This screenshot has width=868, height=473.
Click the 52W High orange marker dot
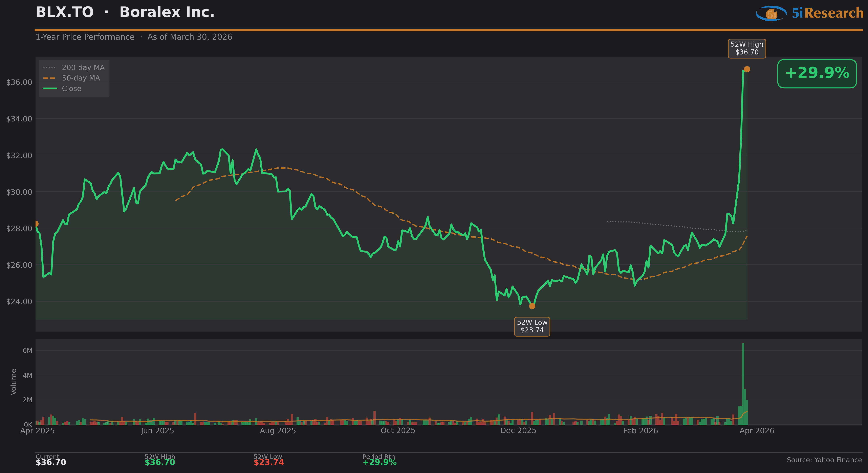pyautogui.click(x=747, y=69)
